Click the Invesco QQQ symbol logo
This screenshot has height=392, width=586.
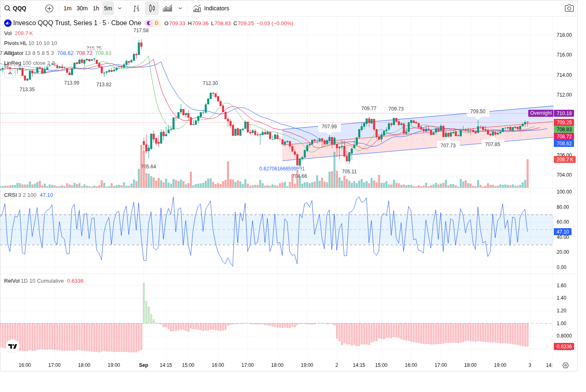click(x=8, y=23)
